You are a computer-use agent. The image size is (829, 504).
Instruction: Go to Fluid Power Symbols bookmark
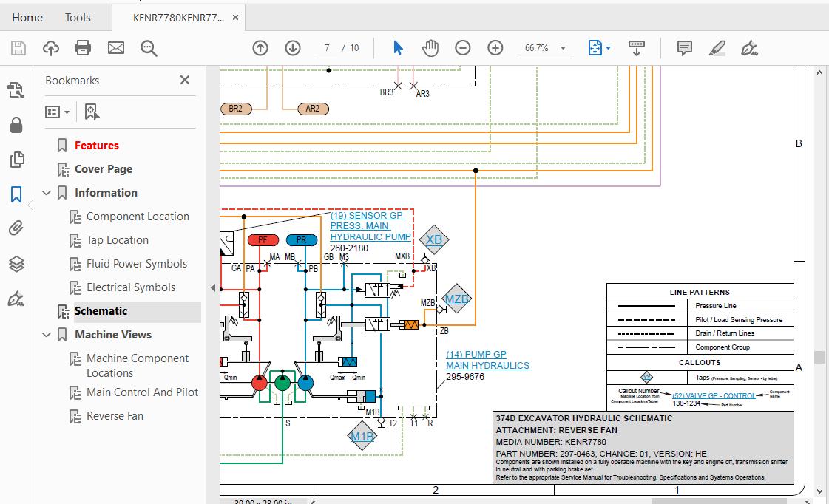click(x=137, y=264)
